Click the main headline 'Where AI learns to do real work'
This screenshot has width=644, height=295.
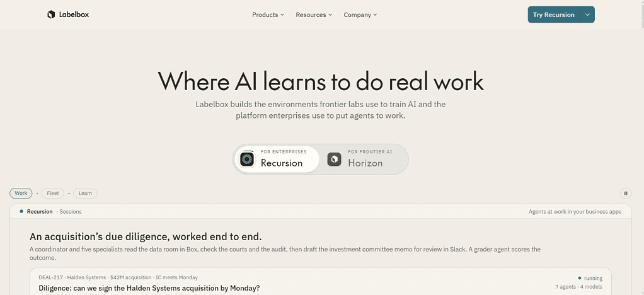[x=321, y=81]
